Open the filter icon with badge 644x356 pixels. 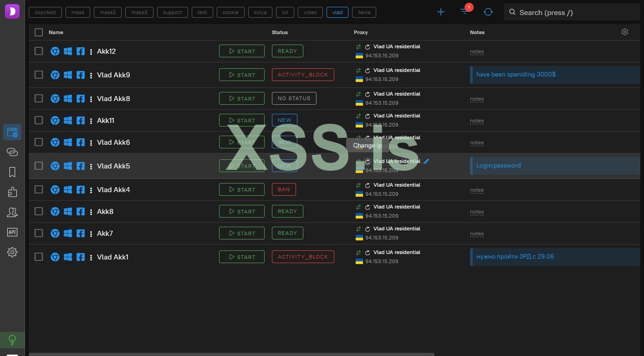click(464, 11)
